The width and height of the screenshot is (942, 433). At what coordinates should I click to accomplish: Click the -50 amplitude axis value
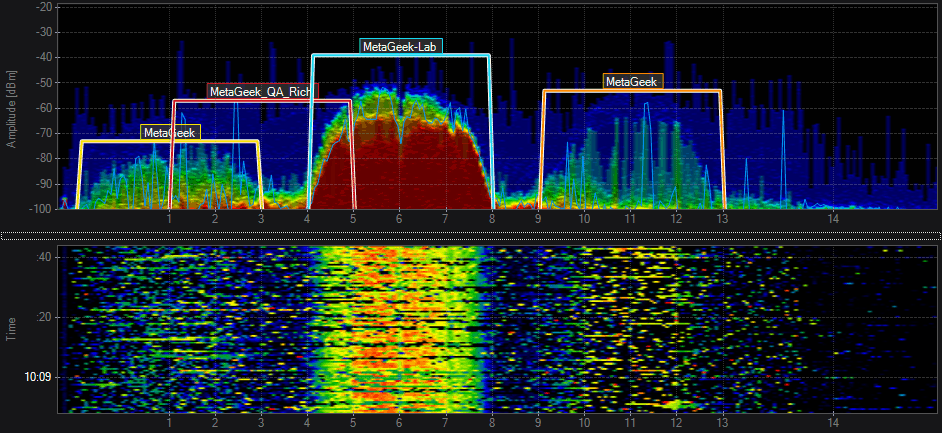(x=44, y=82)
